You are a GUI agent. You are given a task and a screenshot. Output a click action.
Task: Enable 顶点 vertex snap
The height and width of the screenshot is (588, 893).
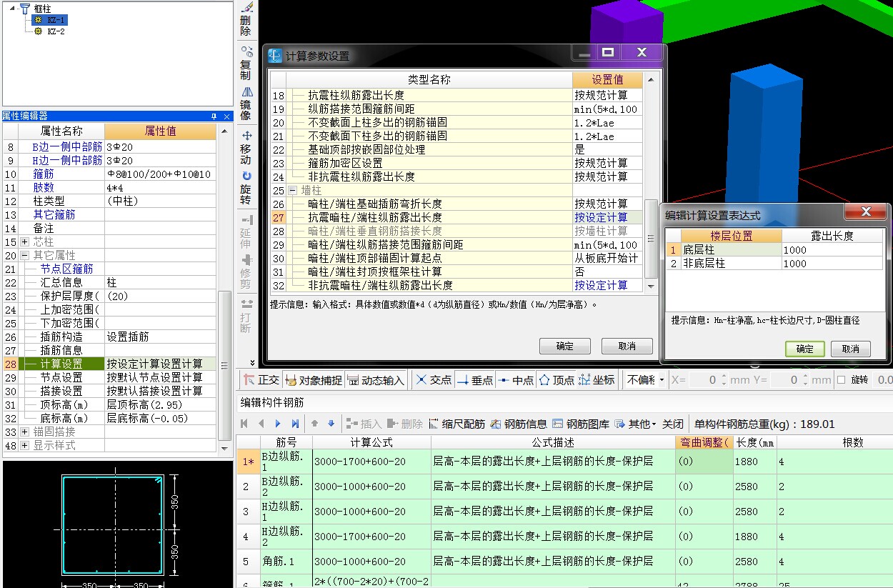pyautogui.click(x=557, y=380)
